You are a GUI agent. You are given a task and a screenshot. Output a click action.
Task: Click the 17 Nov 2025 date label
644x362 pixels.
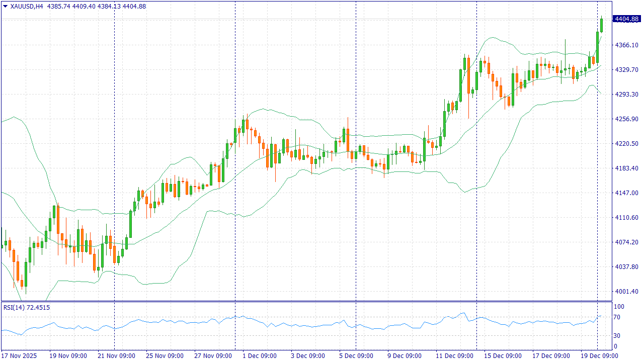[x=19, y=355]
